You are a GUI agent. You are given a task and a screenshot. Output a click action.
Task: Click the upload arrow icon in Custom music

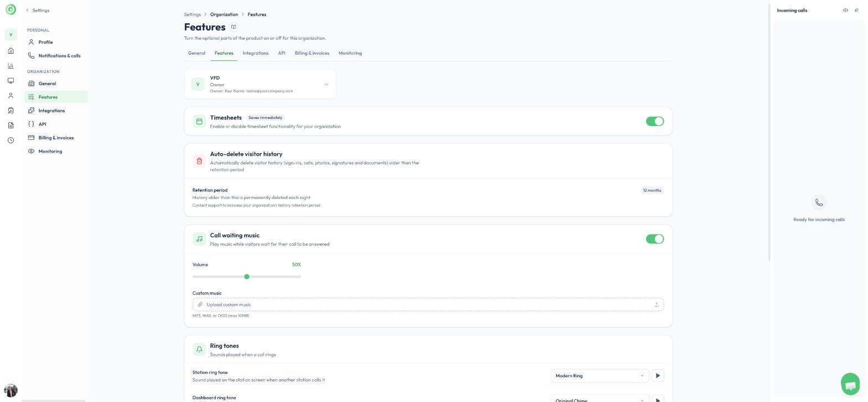(x=657, y=305)
